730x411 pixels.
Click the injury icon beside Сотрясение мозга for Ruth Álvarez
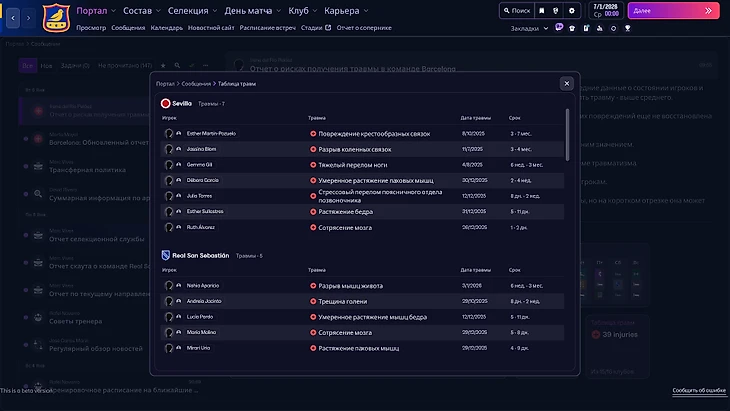[x=313, y=227]
